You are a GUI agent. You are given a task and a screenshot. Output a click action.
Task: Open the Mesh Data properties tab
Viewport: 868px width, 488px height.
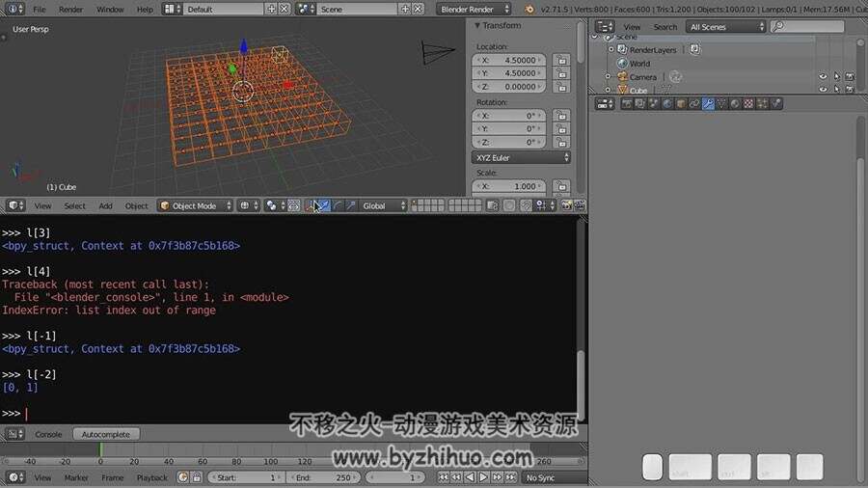pos(721,103)
